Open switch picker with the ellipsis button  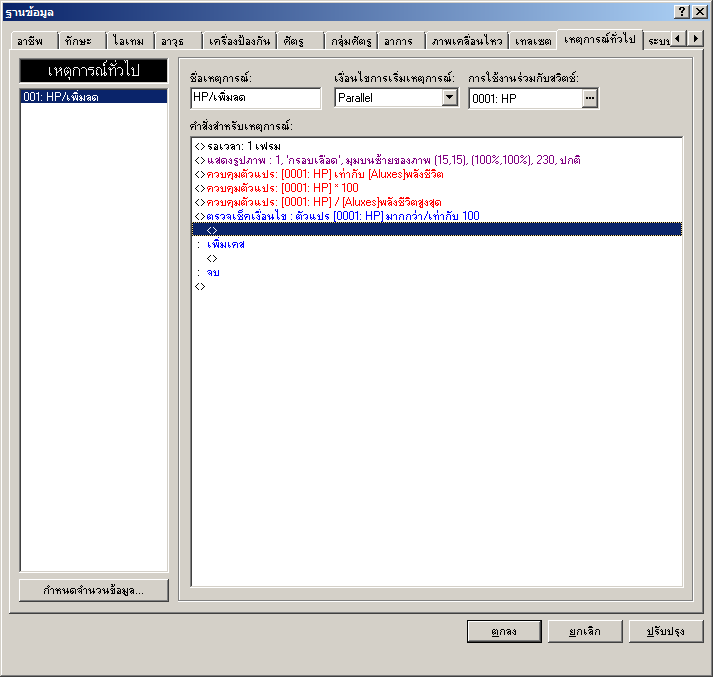tap(590, 98)
